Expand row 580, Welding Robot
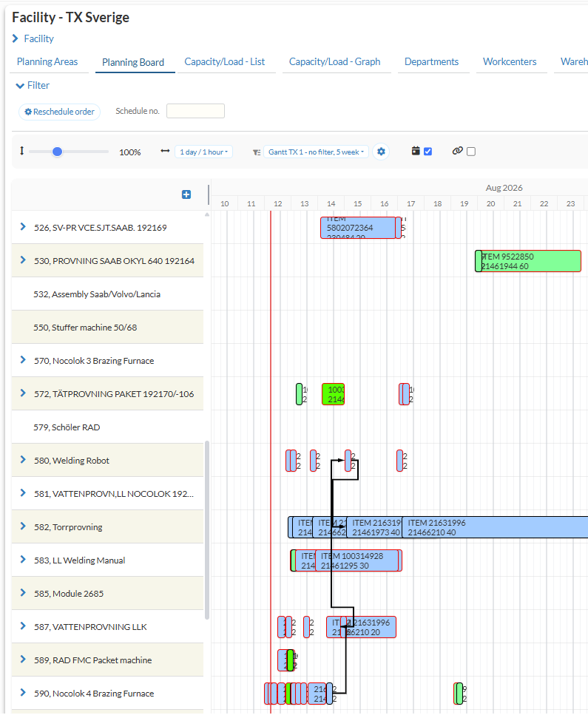Image resolution: width=588 pixels, height=715 pixels. click(x=23, y=460)
